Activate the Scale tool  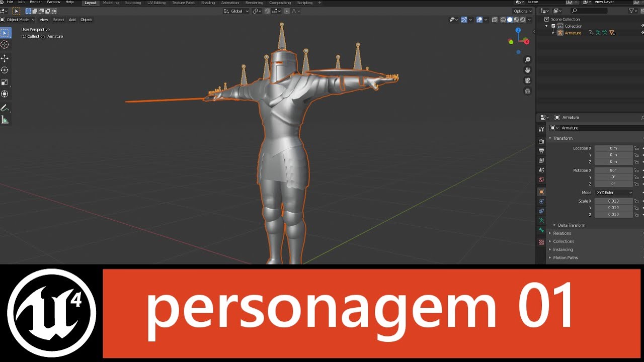point(5,82)
